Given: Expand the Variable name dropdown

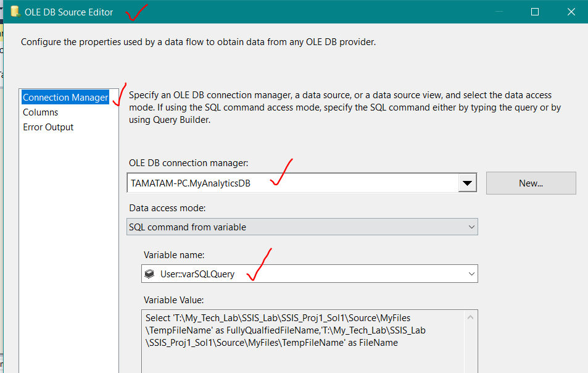Looking at the screenshot, I should 471,274.
